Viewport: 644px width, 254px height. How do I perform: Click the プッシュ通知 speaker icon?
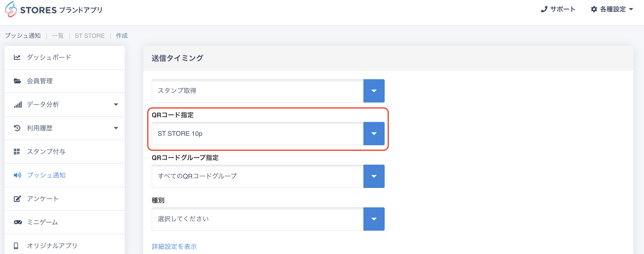coord(17,175)
